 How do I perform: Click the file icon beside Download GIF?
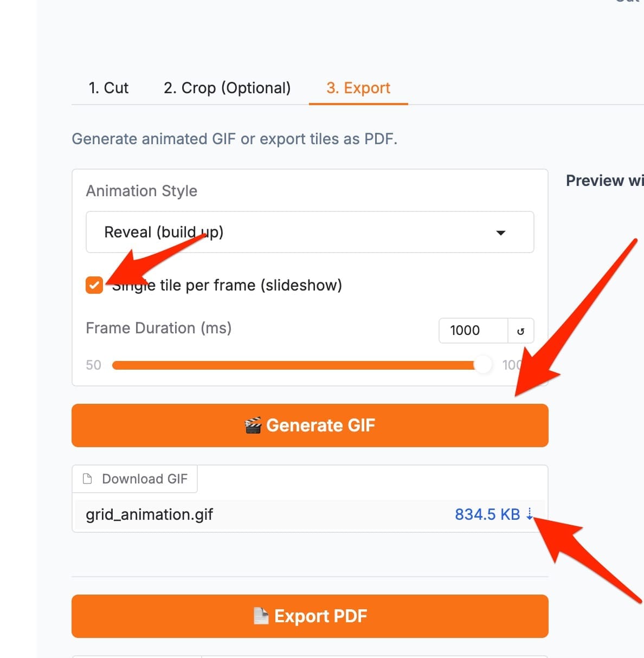pos(87,479)
